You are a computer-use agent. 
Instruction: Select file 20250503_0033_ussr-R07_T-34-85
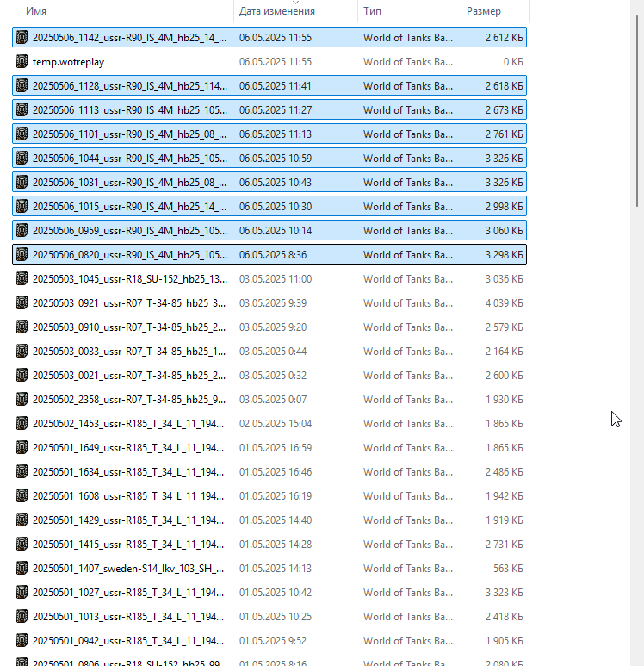[269, 352]
